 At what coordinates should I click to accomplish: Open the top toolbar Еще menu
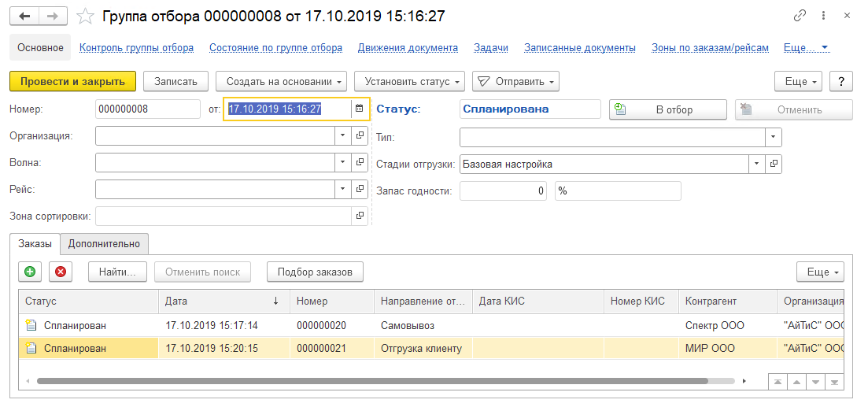[x=799, y=81]
